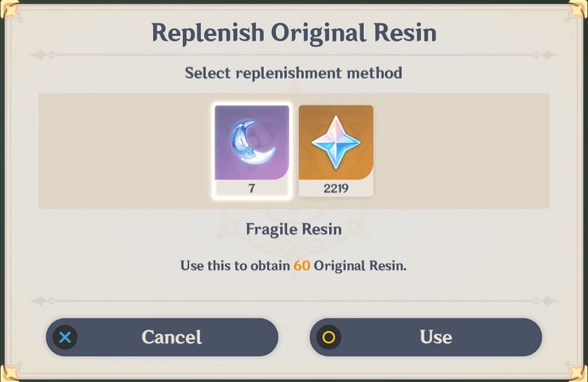Click the Primogem count of 2219

(x=336, y=188)
